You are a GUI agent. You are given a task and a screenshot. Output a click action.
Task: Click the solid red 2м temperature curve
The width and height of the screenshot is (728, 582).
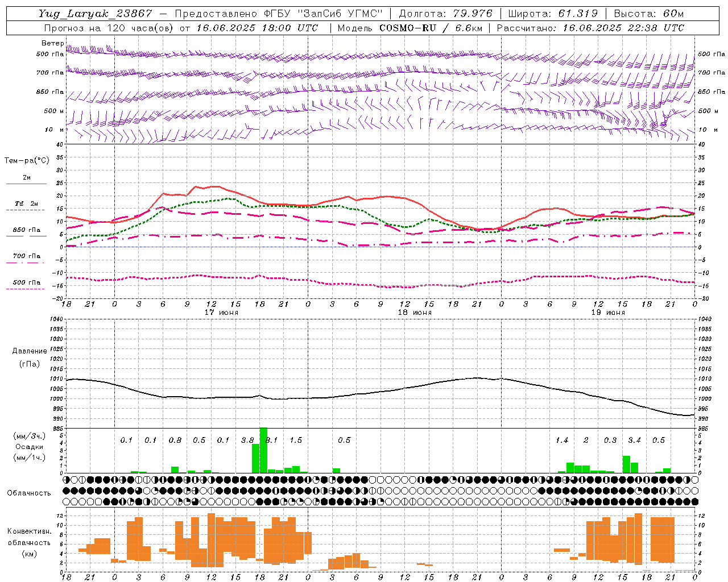point(381,197)
